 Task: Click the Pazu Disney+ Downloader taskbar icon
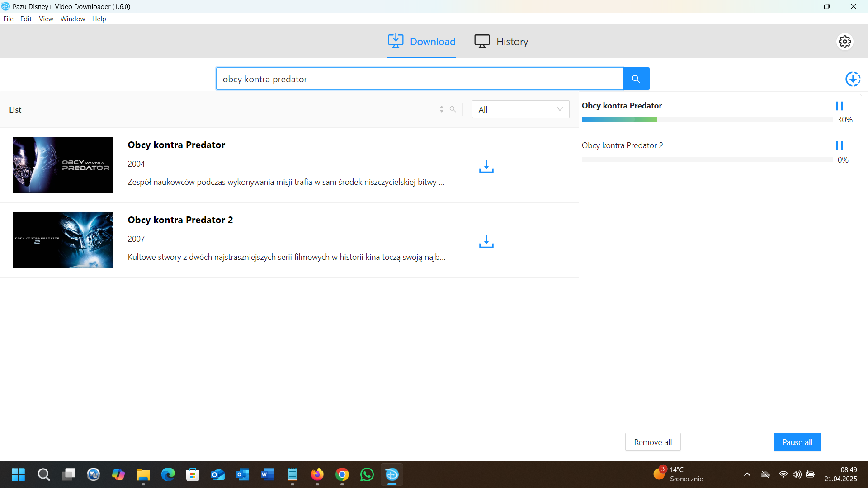point(392,475)
